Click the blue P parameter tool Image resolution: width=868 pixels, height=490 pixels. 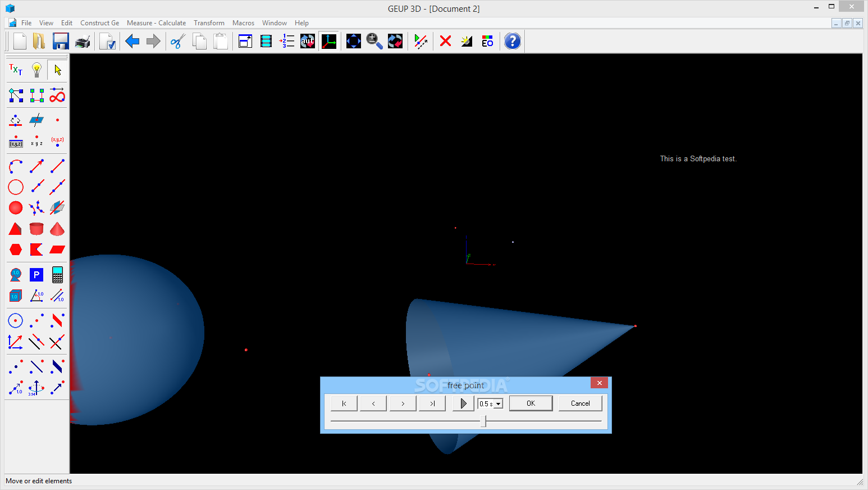click(x=36, y=275)
